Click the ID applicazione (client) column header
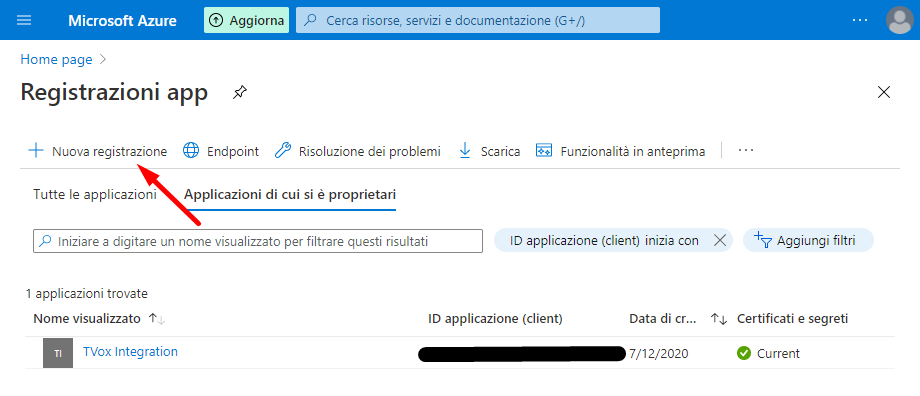Image resolution: width=920 pixels, height=396 pixels. (x=496, y=319)
